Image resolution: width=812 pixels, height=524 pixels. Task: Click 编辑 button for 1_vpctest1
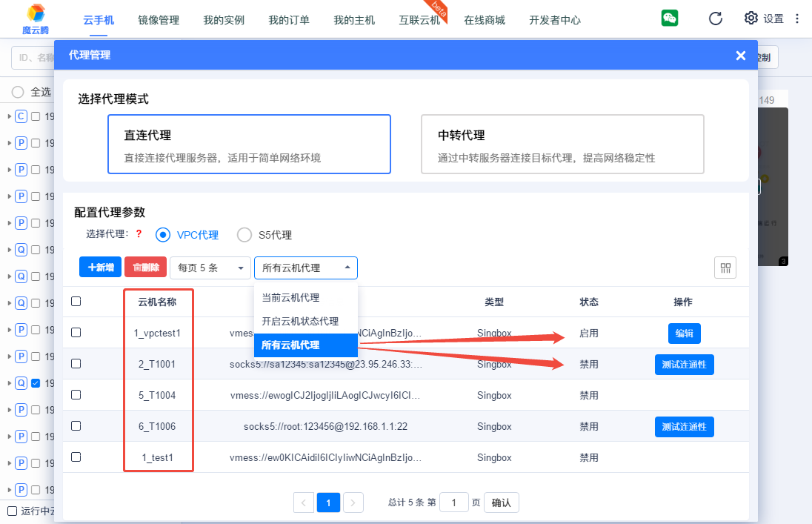pyautogui.click(x=684, y=334)
